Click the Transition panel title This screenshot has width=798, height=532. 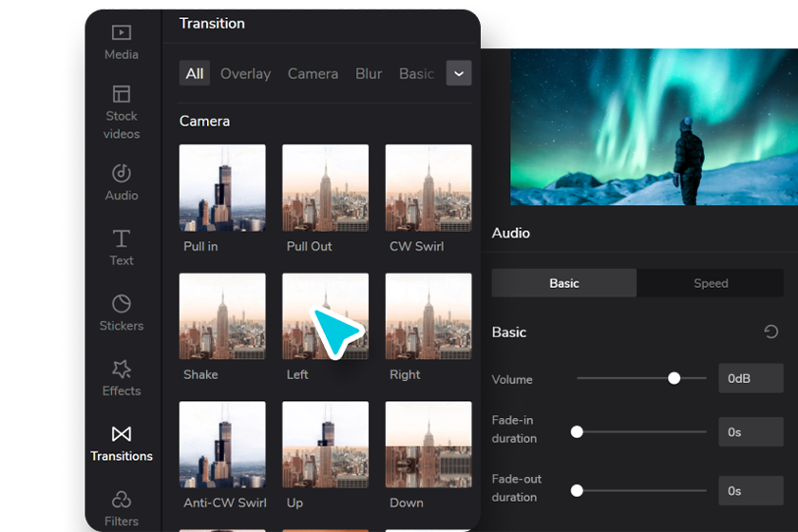click(x=212, y=24)
